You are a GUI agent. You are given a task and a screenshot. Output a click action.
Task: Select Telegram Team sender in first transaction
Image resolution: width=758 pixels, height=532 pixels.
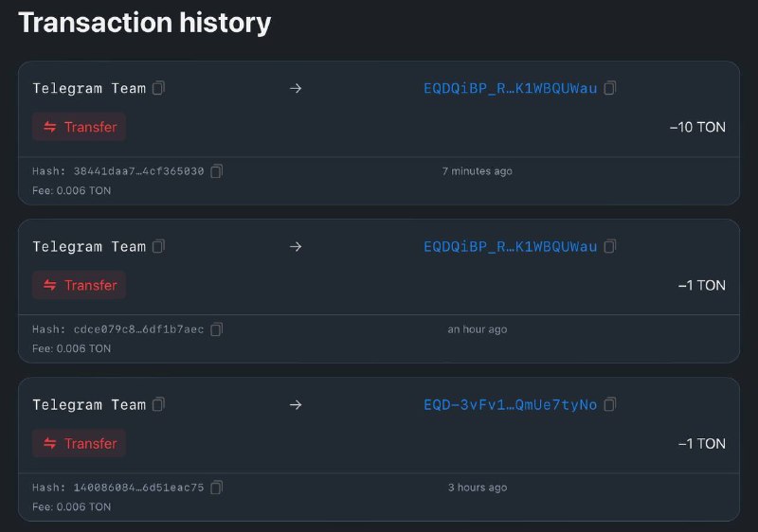coord(89,88)
